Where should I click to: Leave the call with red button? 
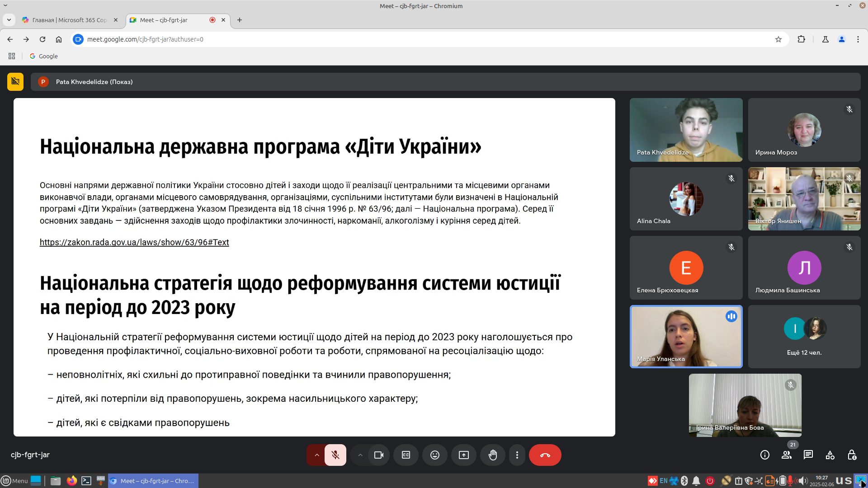(545, 455)
